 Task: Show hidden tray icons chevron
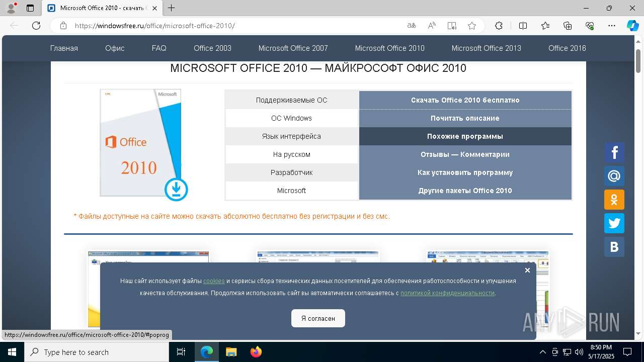(x=542, y=352)
